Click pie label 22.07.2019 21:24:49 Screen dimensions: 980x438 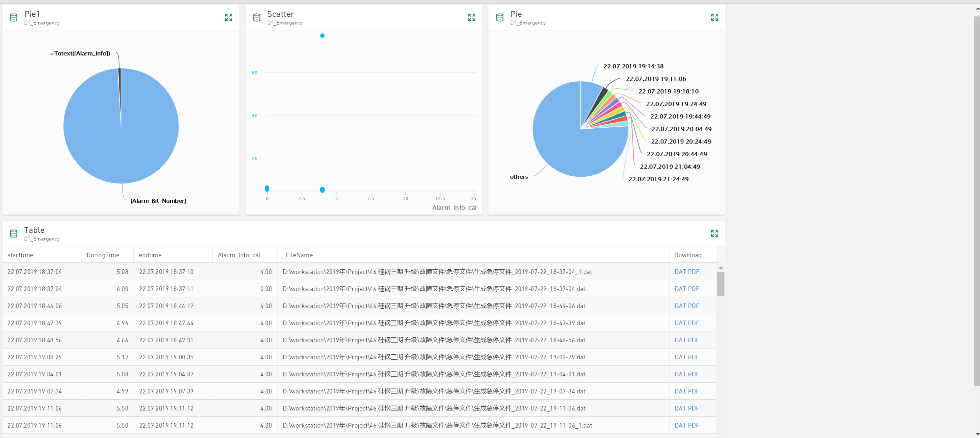point(658,179)
